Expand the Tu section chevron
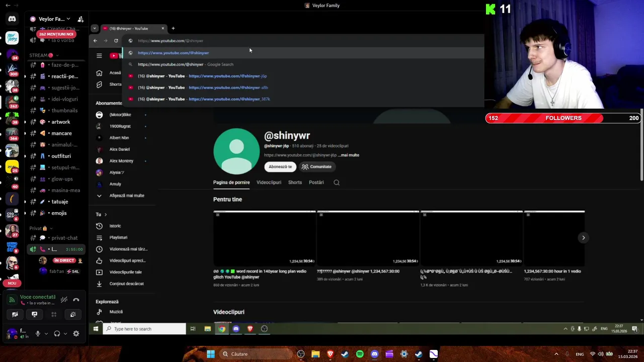644x362 pixels. pos(105,215)
